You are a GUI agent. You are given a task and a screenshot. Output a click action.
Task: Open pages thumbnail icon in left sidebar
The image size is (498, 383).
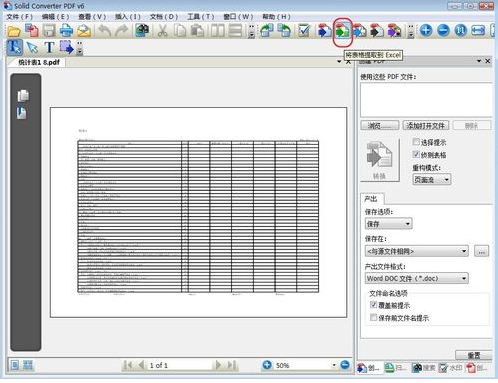(23, 95)
